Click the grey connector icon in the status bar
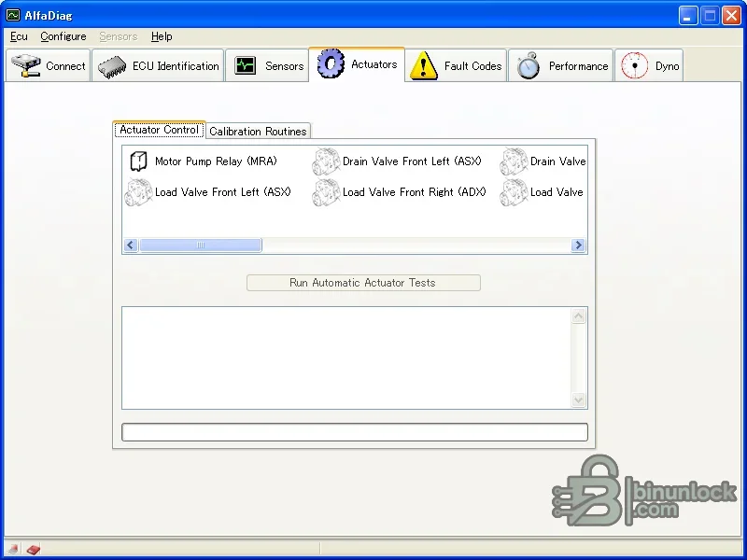Image resolution: width=747 pixels, height=560 pixels. coord(13,550)
